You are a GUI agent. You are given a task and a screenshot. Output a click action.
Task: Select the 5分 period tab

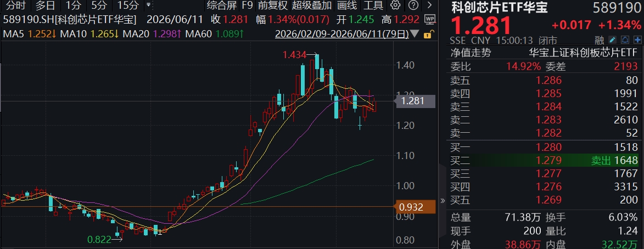tap(99, 5)
